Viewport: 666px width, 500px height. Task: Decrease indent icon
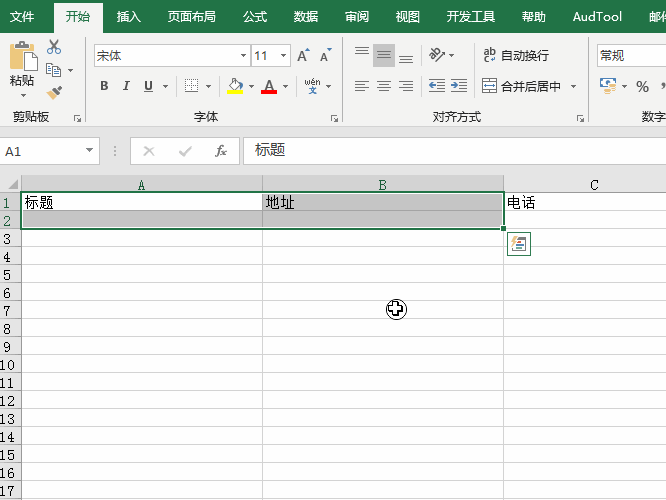[437, 86]
